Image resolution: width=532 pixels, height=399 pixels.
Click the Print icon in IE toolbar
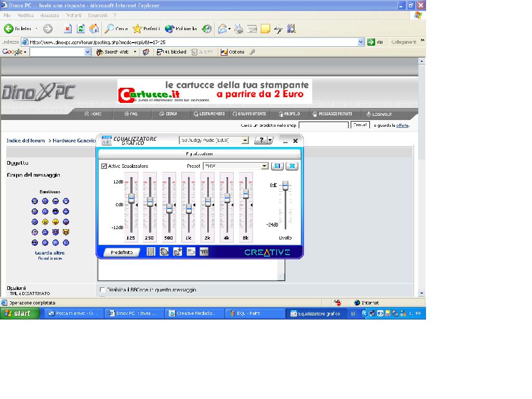coord(238,29)
